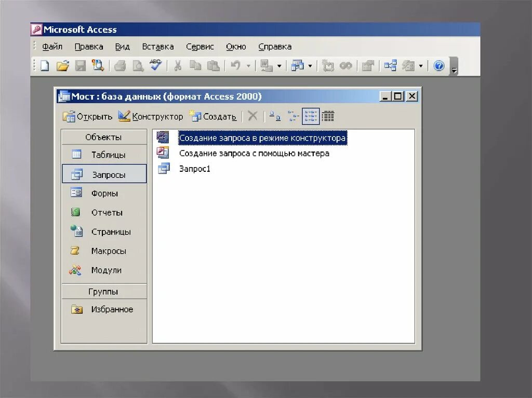Screen dimensions: 532x398
Task: Click the New database toolbar icon
Action: [x=45, y=65]
